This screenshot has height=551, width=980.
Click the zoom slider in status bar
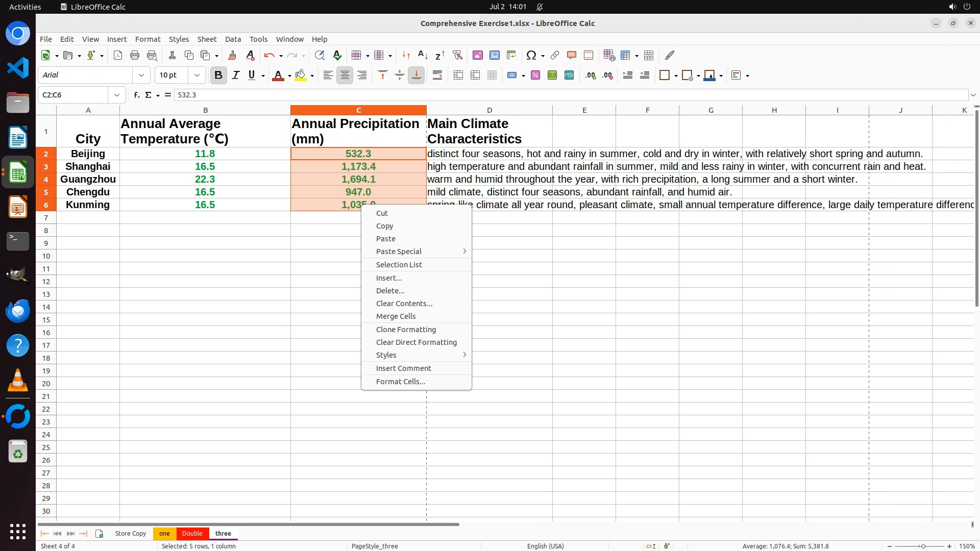pyautogui.click(x=922, y=546)
